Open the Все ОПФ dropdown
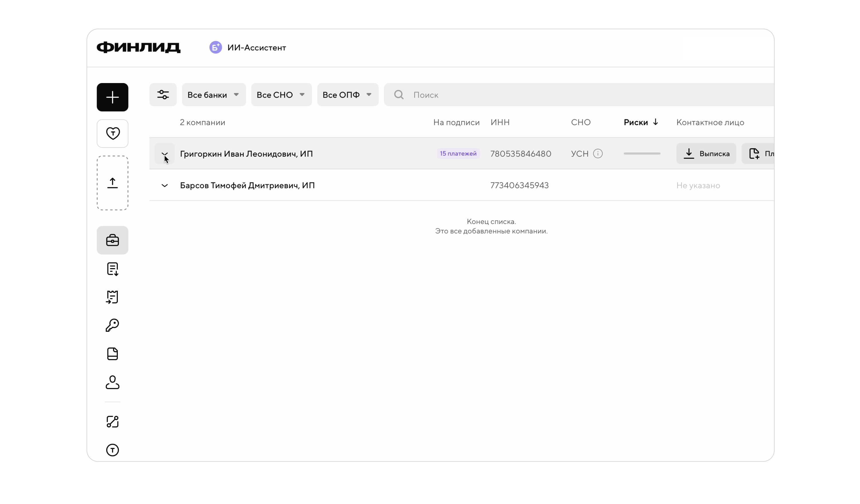The width and height of the screenshot is (860, 504). coord(347,94)
